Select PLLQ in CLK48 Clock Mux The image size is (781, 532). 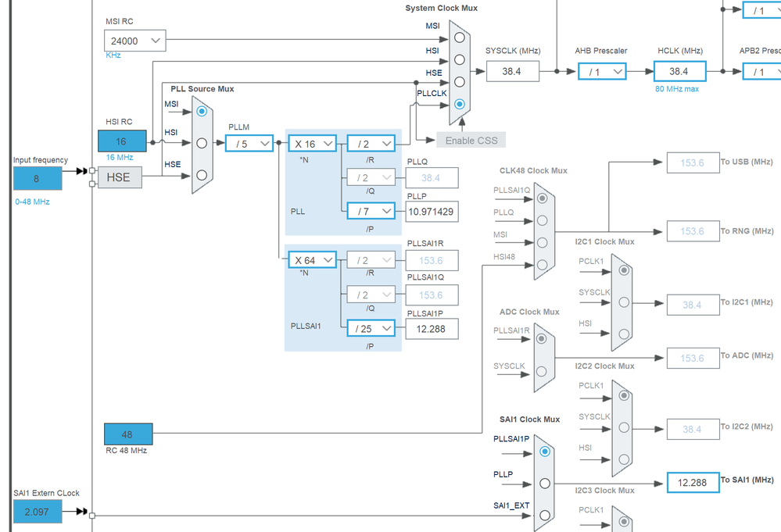543,220
